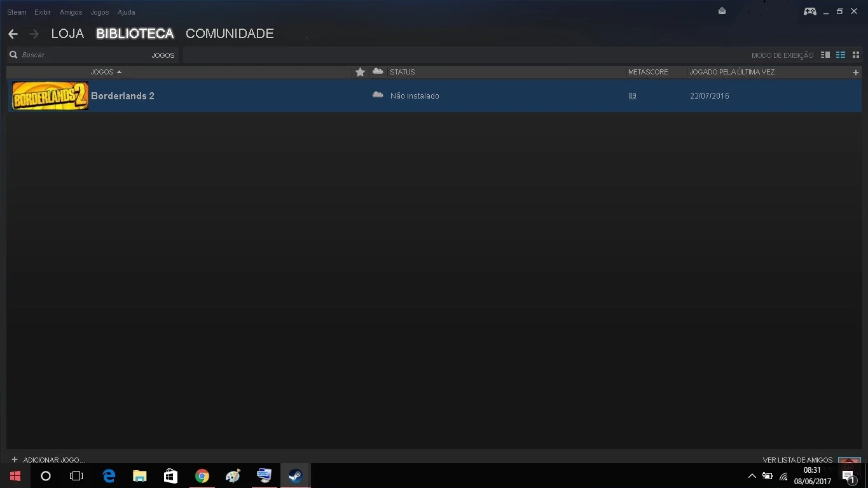Open the Windows Action Center notifications
This screenshot has width=868, height=488.
(848, 476)
